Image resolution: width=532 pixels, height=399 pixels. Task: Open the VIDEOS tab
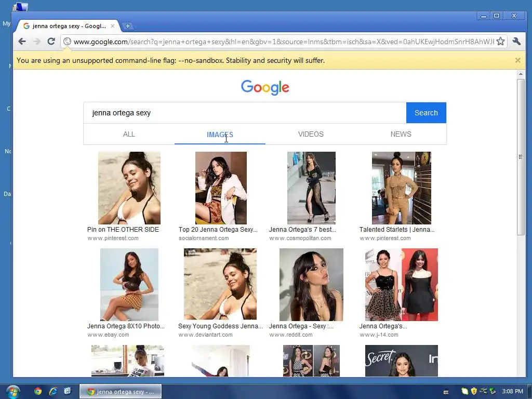pos(311,134)
